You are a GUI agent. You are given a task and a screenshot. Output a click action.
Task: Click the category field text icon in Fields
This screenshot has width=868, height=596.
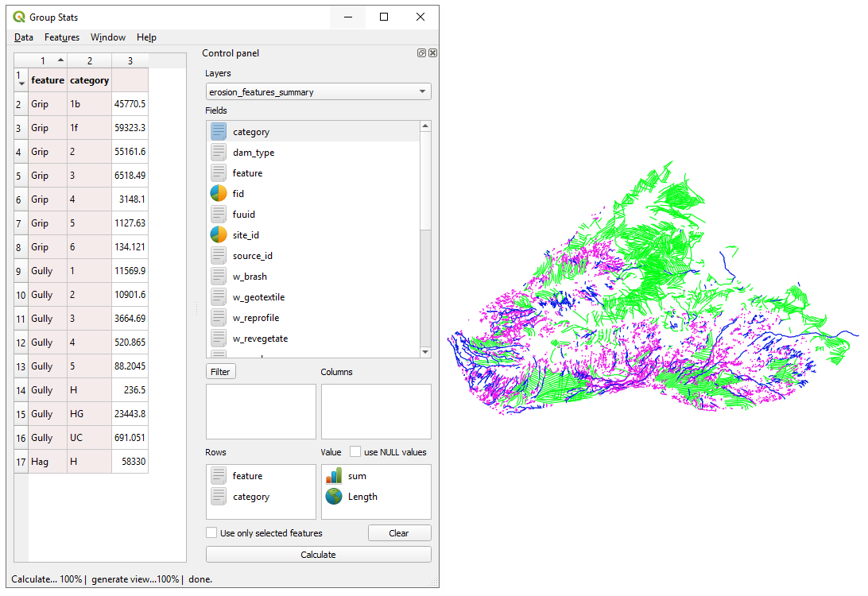(219, 132)
